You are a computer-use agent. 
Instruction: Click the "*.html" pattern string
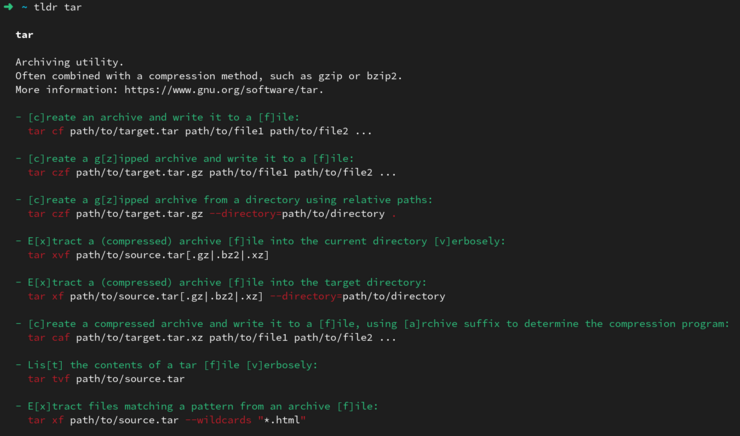(282, 420)
